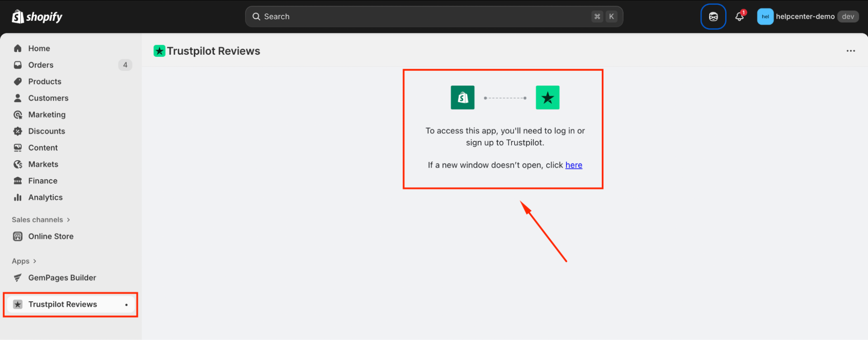Open Online Store sales channel
This screenshot has height=340, width=868.
pyautogui.click(x=51, y=236)
